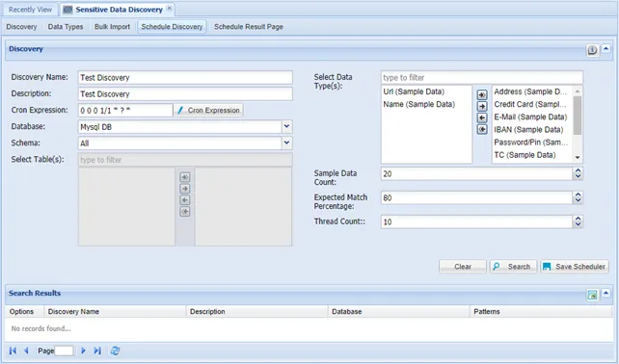Screen dimensions: 619x364
Task: Click the Select Data Type(s) filter field
Action: coord(482,77)
